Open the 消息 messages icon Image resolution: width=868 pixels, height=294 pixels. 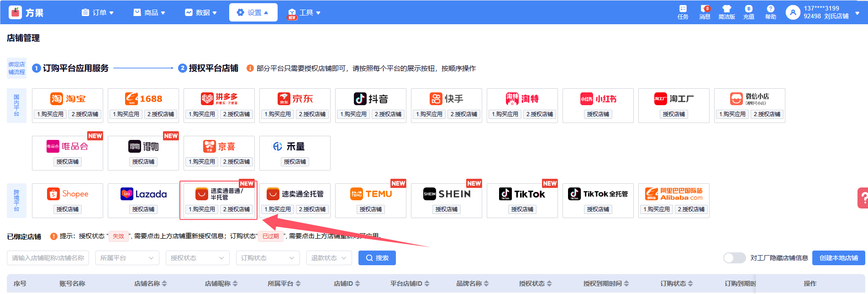(705, 12)
